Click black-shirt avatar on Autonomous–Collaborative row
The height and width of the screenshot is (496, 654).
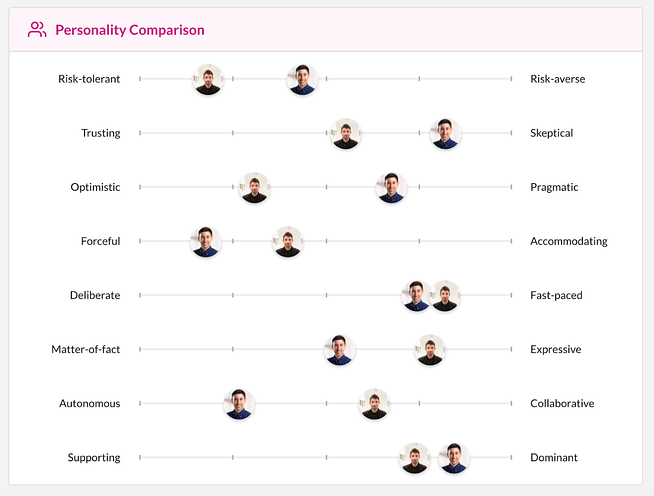(x=375, y=404)
